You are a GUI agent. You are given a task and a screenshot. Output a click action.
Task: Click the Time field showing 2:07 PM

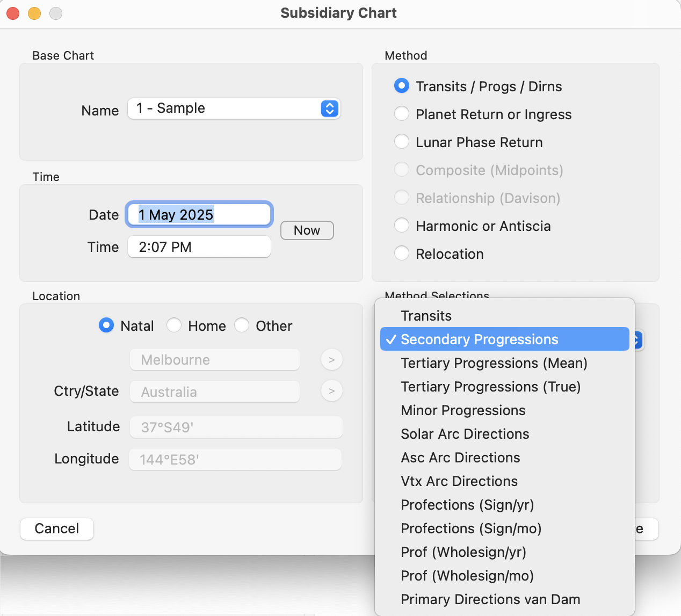(x=199, y=247)
